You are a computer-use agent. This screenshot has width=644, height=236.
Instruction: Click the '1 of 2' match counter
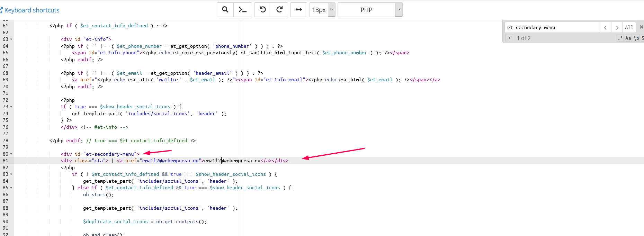[524, 38]
